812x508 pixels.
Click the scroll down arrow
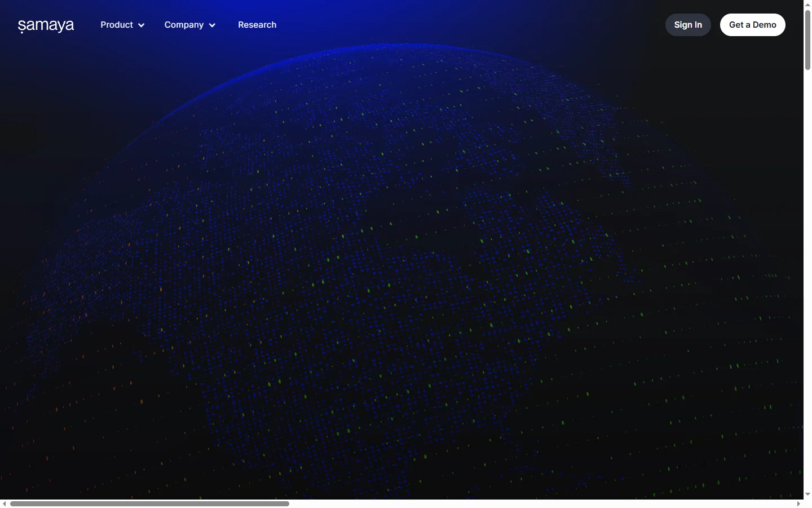807,494
